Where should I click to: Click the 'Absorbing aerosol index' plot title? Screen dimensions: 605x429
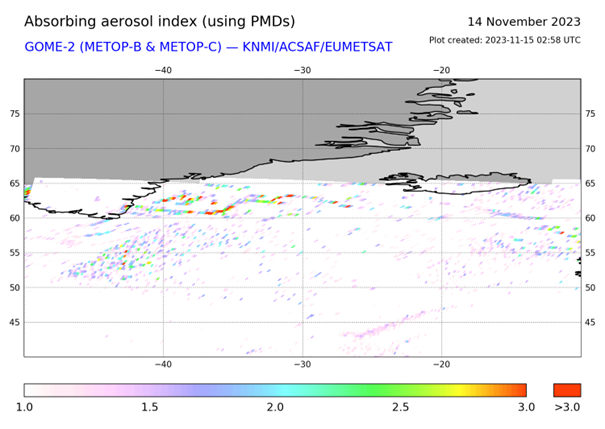pos(159,21)
